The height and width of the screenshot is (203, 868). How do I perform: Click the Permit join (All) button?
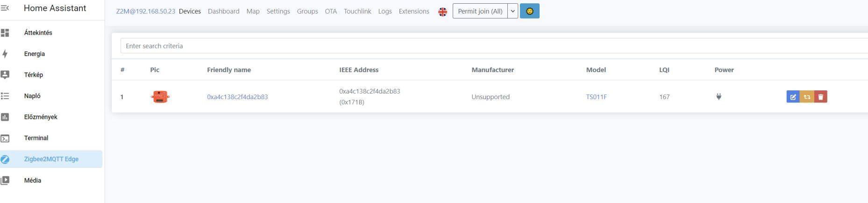point(480,11)
